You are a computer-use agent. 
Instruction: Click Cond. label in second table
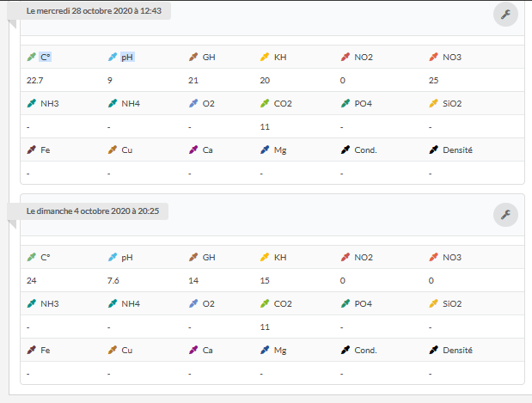[365, 350]
